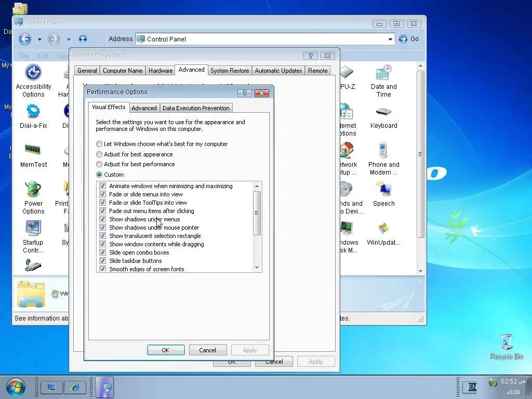Click the Forward arrow in Control Panel

click(x=54, y=39)
